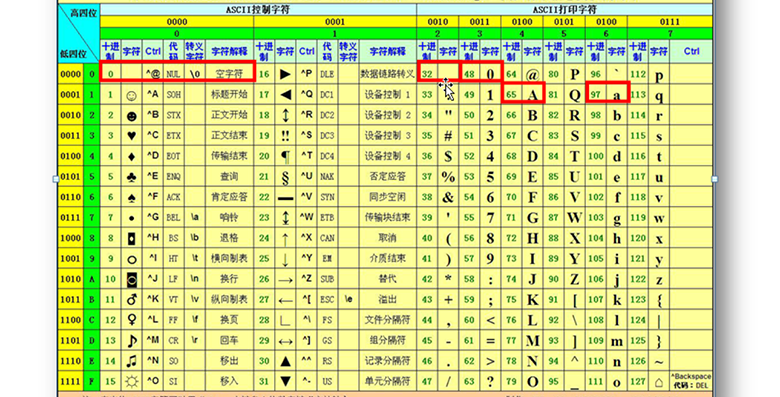
Task: Click the NUL code cell
Action: [x=173, y=74]
